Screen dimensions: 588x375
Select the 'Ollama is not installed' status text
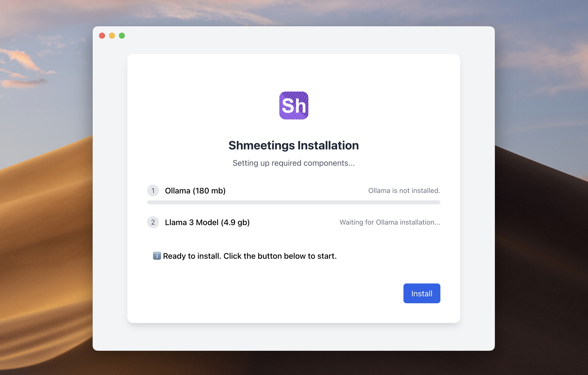click(x=404, y=190)
